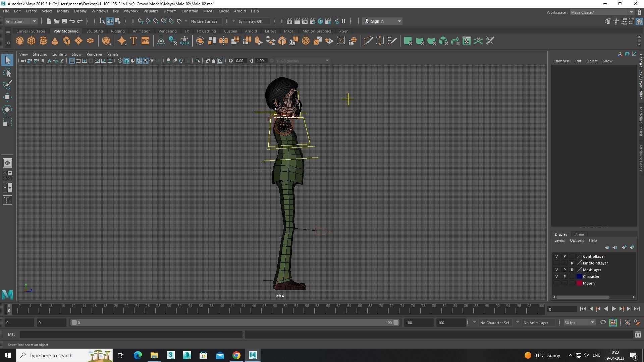This screenshot has width=644, height=362.
Task: Click the Undo arrow icon
Action: (x=72, y=21)
